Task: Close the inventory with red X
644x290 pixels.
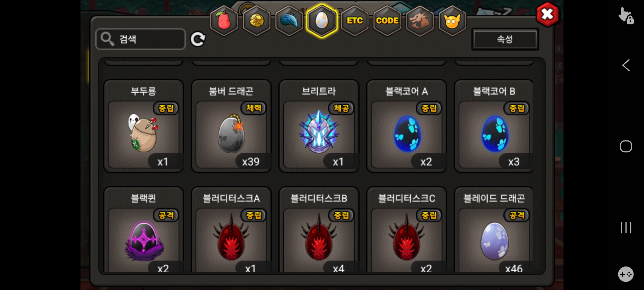Action: click(547, 14)
